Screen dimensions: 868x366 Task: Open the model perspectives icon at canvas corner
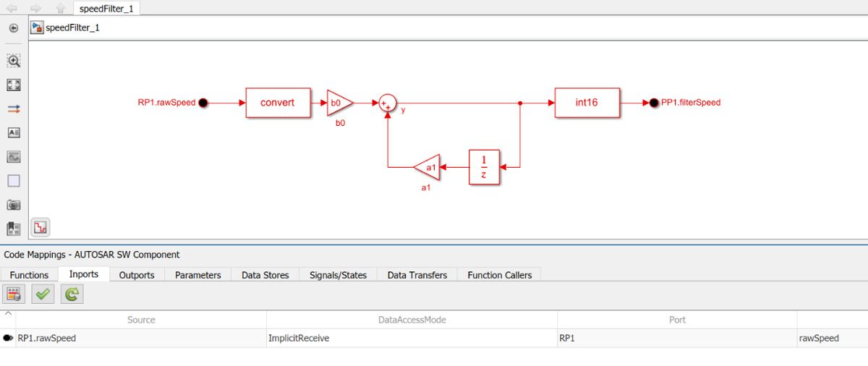click(40, 227)
